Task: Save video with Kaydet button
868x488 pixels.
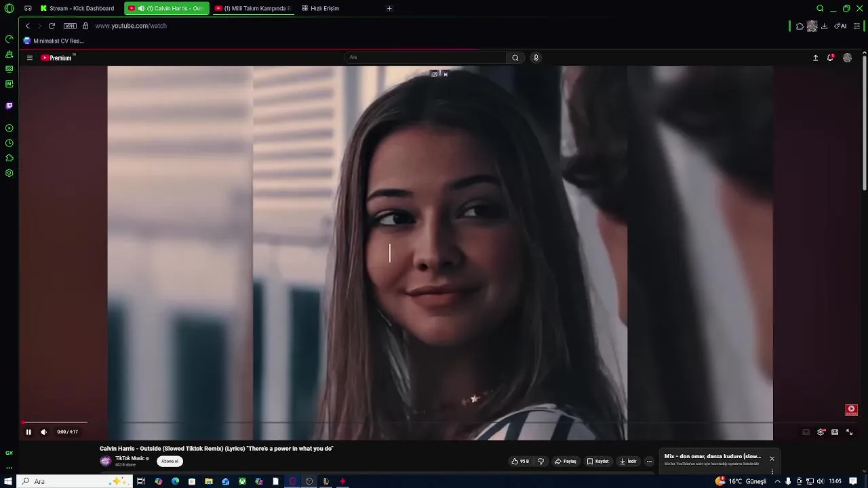Action: (x=597, y=461)
